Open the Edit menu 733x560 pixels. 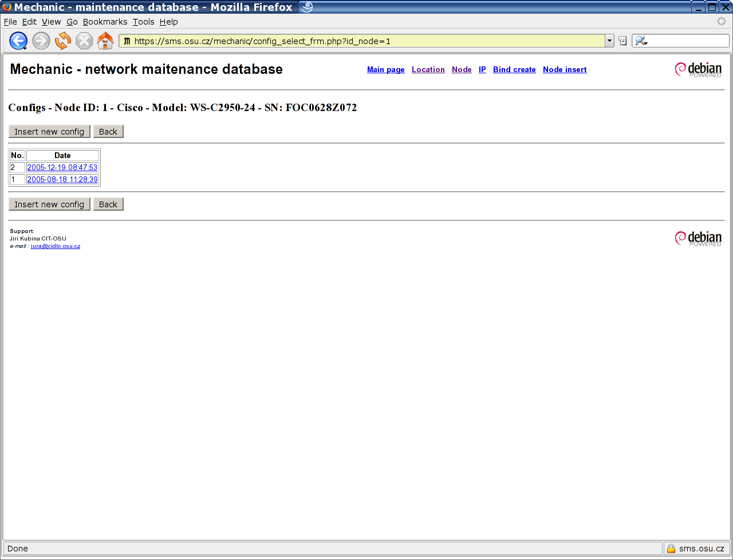(29, 22)
